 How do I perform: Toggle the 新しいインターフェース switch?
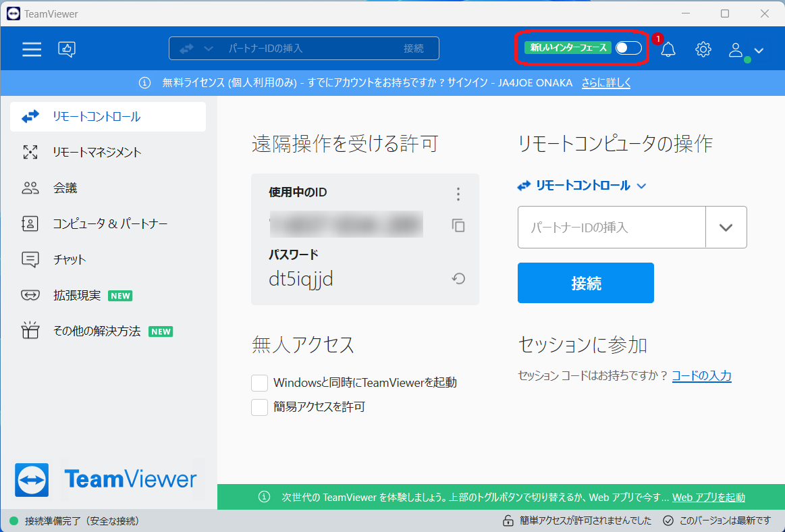[x=628, y=48]
